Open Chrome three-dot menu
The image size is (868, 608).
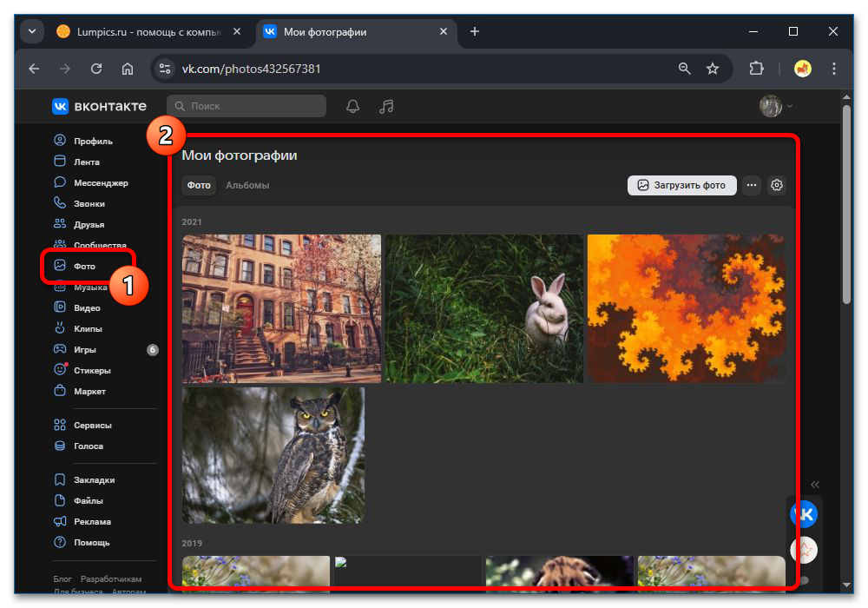pos(833,69)
